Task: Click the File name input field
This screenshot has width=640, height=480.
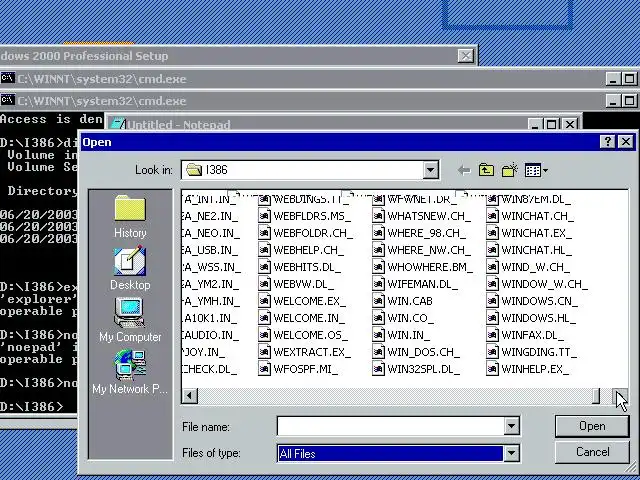Action: click(391, 426)
